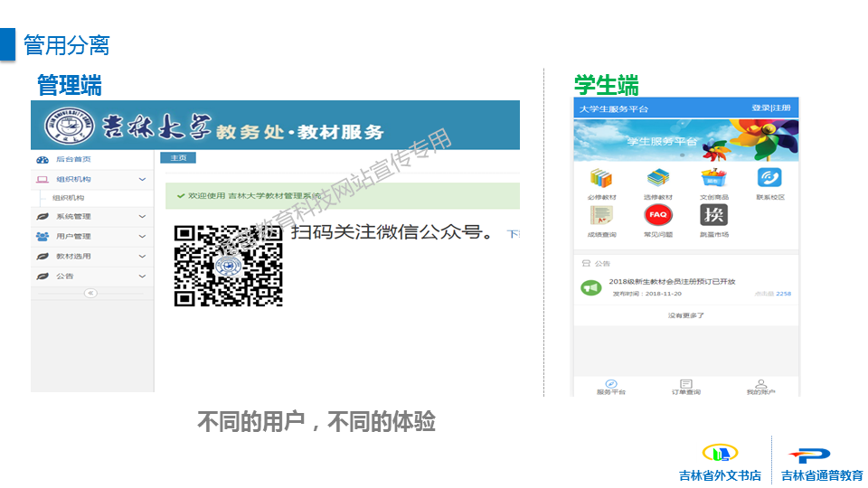Click the 管用分离 slide title
Screen dimensions: 868x488
[x=66, y=45]
